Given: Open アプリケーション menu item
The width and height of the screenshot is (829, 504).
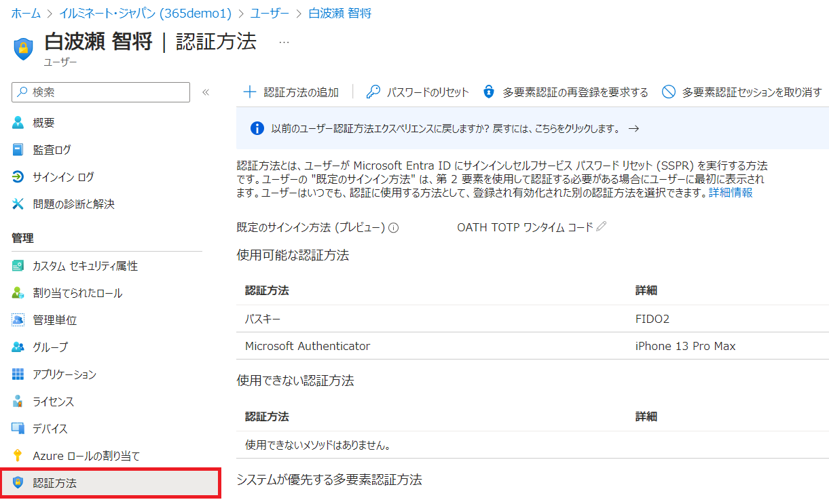Looking at the screenshot, I should click(x=65, y=374).
